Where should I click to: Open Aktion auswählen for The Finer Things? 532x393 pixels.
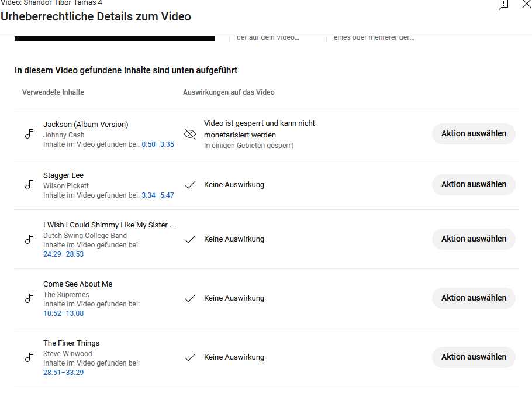pyautogui.click(x=474, y=357)
